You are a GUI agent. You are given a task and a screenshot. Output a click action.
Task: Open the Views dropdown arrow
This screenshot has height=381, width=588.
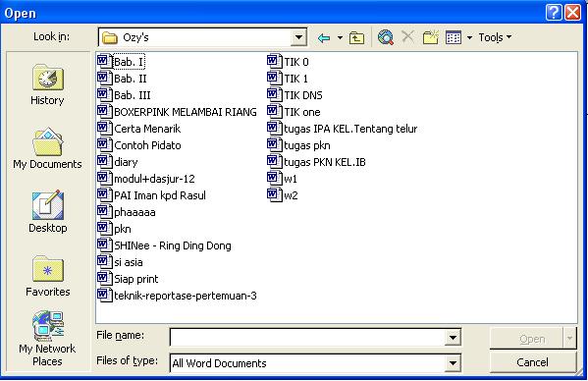[x=469, y=37]
